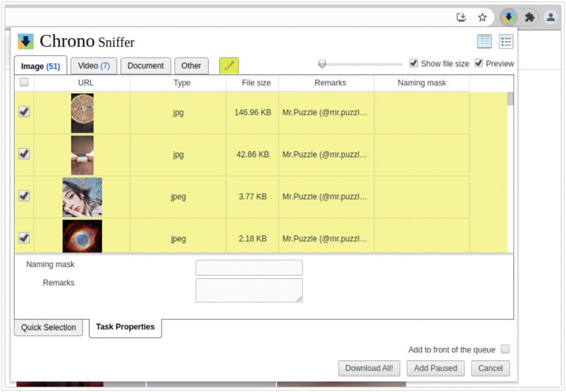
Task: Open the browser extensions puzzle icon
Action: [x=529, y=17]
